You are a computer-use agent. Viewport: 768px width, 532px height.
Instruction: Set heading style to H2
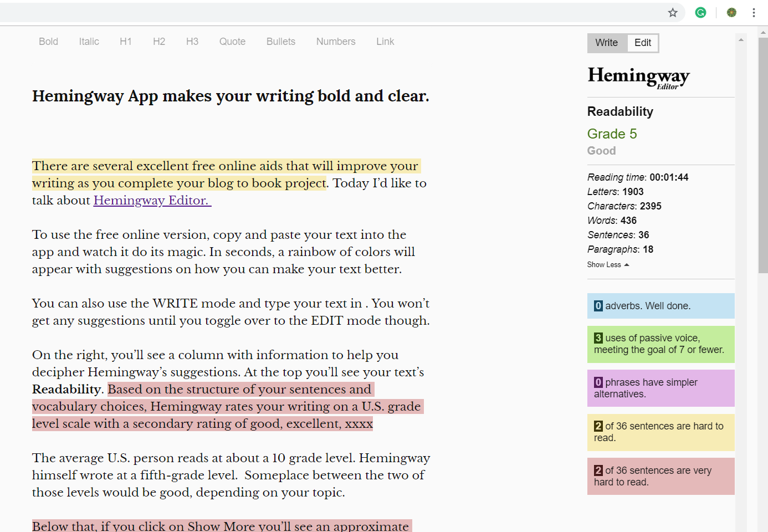[159, 42]
